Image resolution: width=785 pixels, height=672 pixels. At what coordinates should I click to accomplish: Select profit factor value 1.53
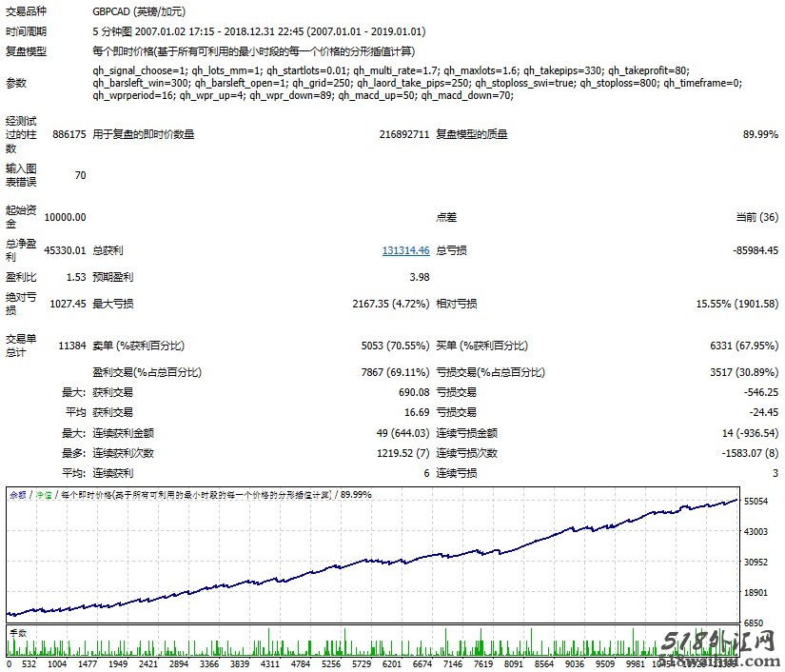[x=76, y=277]
